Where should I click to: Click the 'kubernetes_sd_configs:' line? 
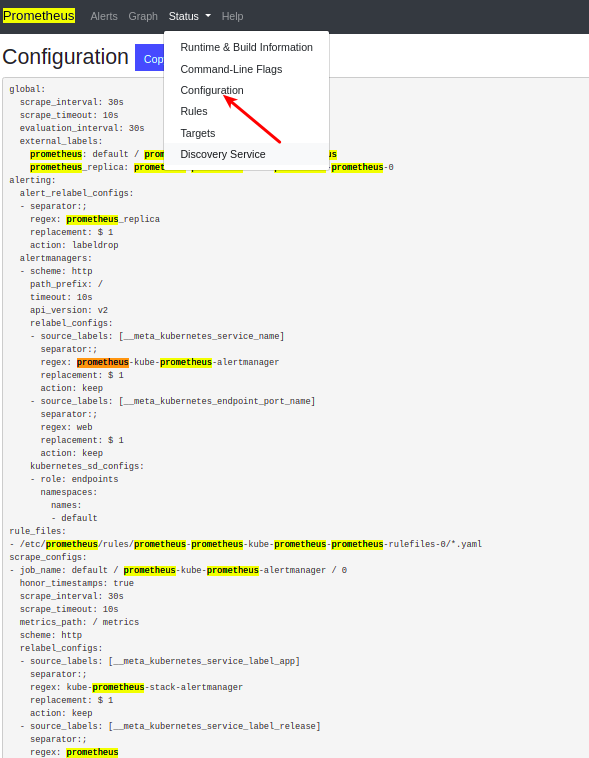point(87,466)
